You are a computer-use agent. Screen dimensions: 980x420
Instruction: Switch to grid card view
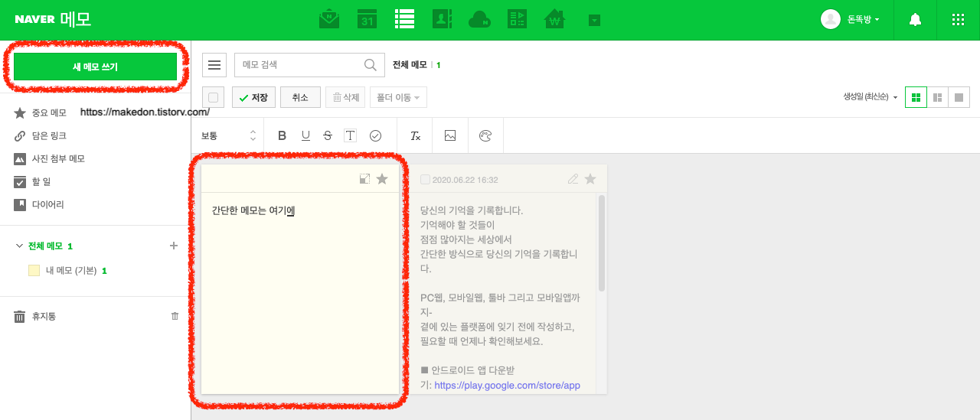(x=916, y=97)
